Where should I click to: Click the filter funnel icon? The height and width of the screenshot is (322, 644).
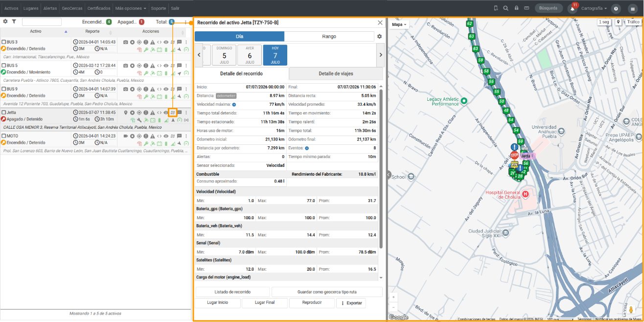[14, 22]
